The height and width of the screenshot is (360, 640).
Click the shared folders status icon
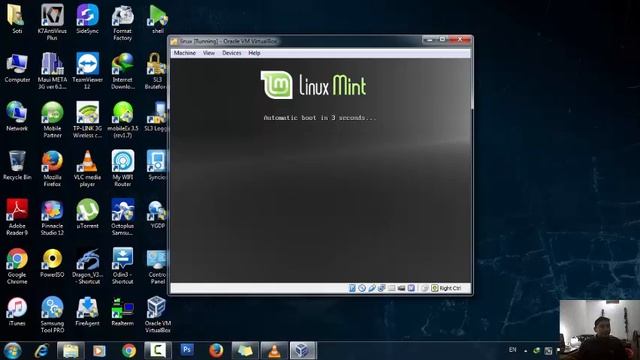coord(391,288)
